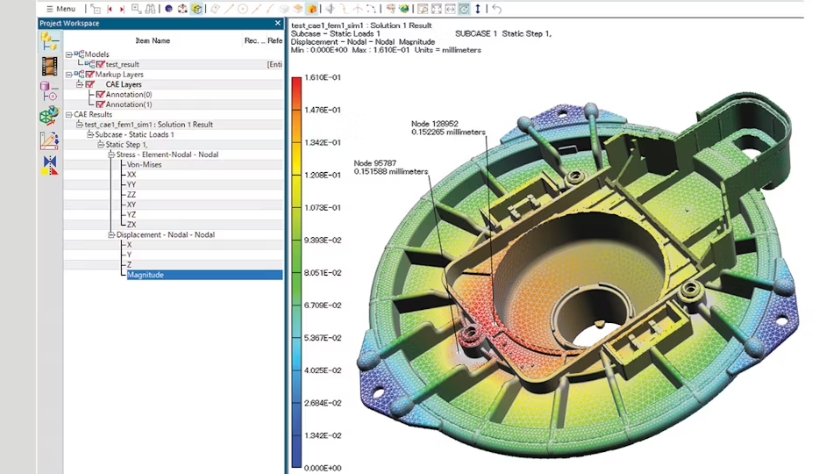
Task: Collapse the Models tree node
Action: click(68, 54)
